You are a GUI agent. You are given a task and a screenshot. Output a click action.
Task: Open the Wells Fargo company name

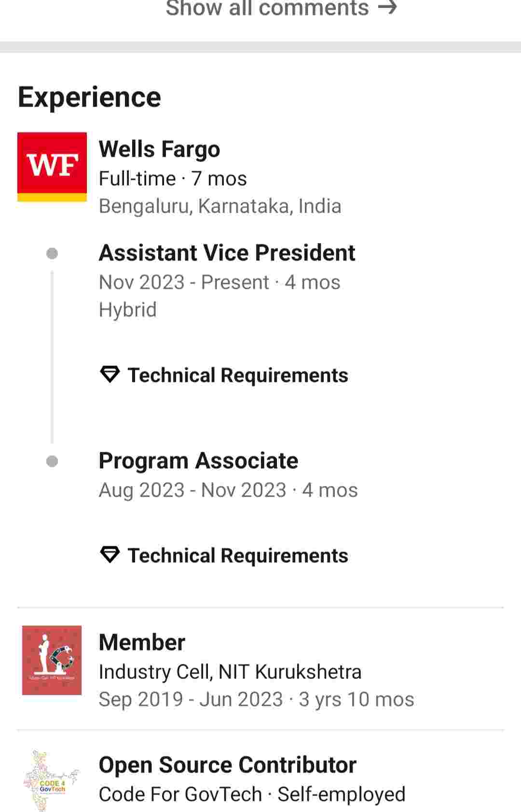[x=159, y=149]
